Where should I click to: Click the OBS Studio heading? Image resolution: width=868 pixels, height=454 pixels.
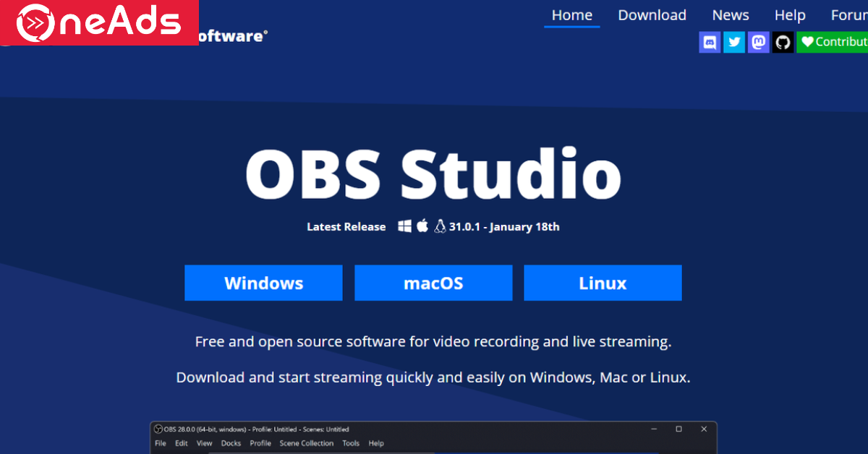tap(433, 174)
